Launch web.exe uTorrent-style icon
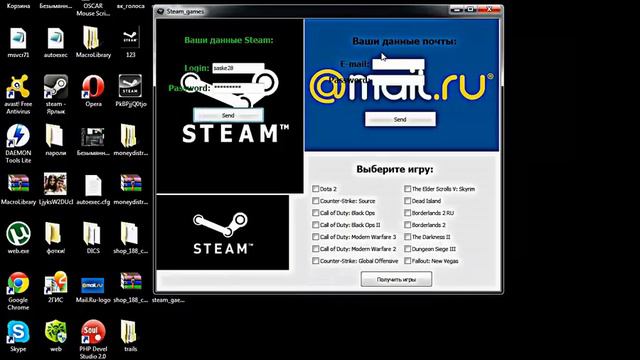 click(x=18, y=234)
